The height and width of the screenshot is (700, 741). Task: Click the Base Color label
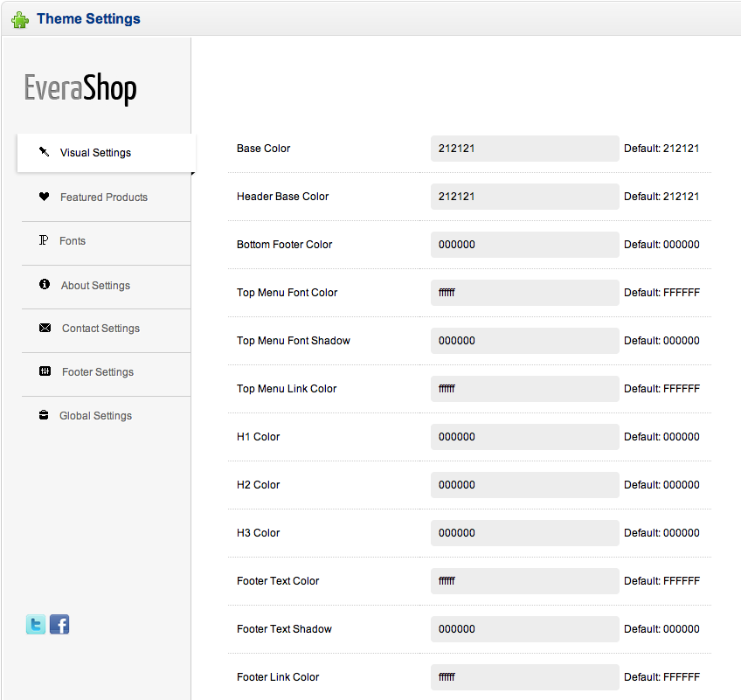(x=263, y=149)
